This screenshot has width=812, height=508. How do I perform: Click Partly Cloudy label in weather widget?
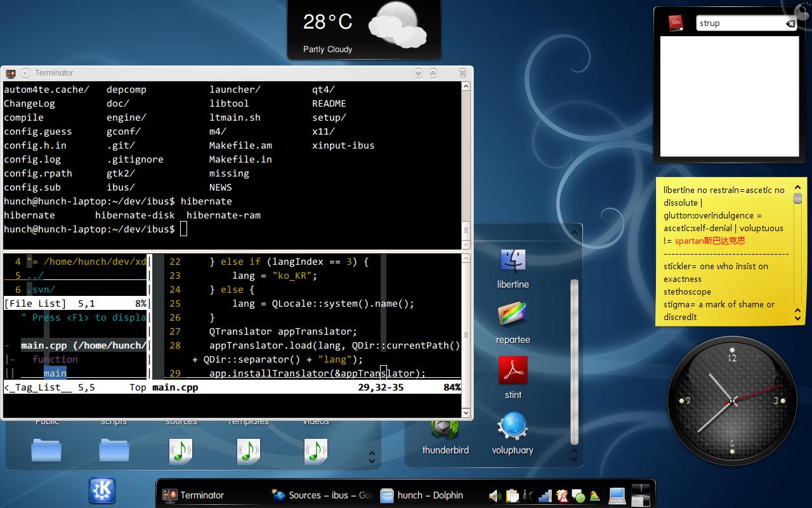[327, 49]
